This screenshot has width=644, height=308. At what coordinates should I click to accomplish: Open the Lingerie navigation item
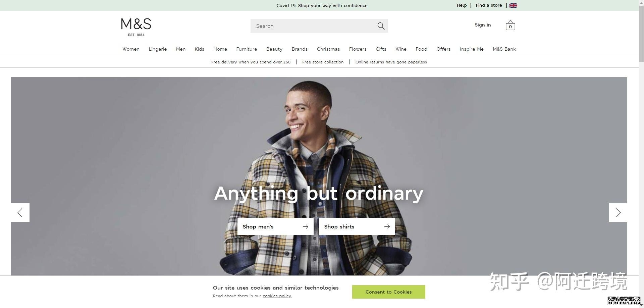point(158,49)
